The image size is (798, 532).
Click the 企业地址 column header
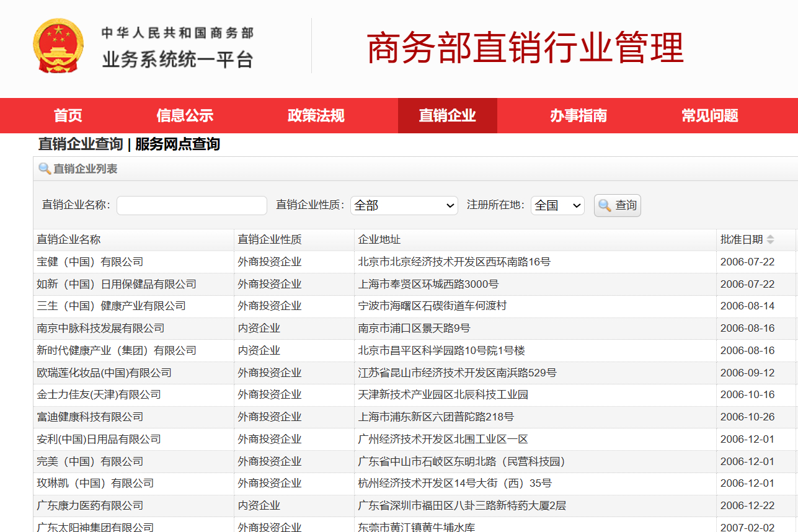click(379, 239)
